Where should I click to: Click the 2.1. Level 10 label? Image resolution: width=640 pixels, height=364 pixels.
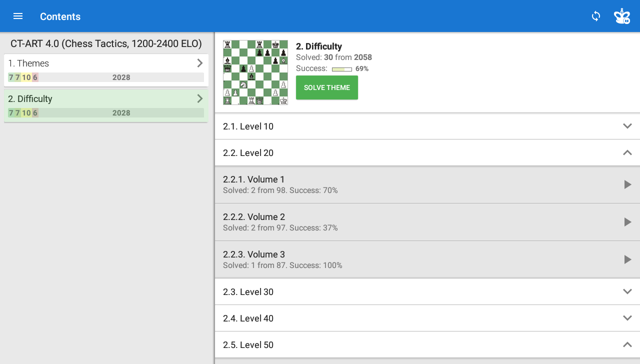click(x=248, y=126)
